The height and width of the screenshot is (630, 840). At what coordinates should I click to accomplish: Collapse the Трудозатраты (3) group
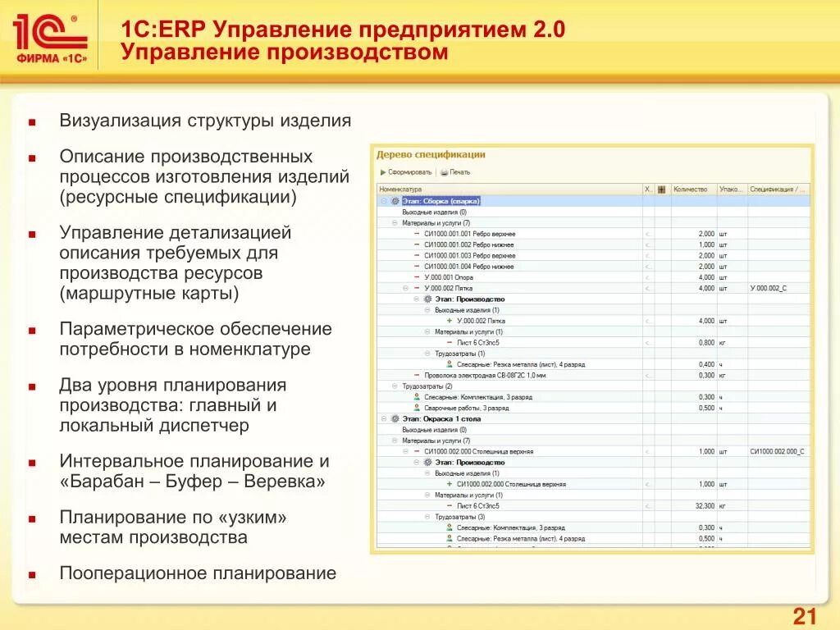pyautogui.click(x=427, y=517)
